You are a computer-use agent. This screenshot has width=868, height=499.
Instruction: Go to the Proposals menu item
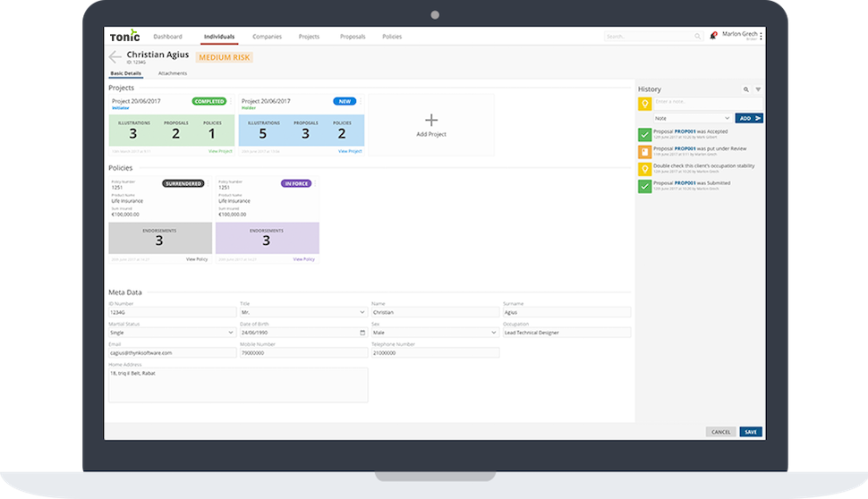click(x=353, y=37)
